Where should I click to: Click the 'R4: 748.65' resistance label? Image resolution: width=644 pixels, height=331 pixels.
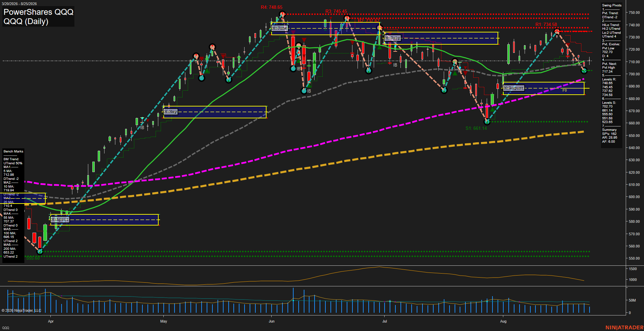point(272,7)
